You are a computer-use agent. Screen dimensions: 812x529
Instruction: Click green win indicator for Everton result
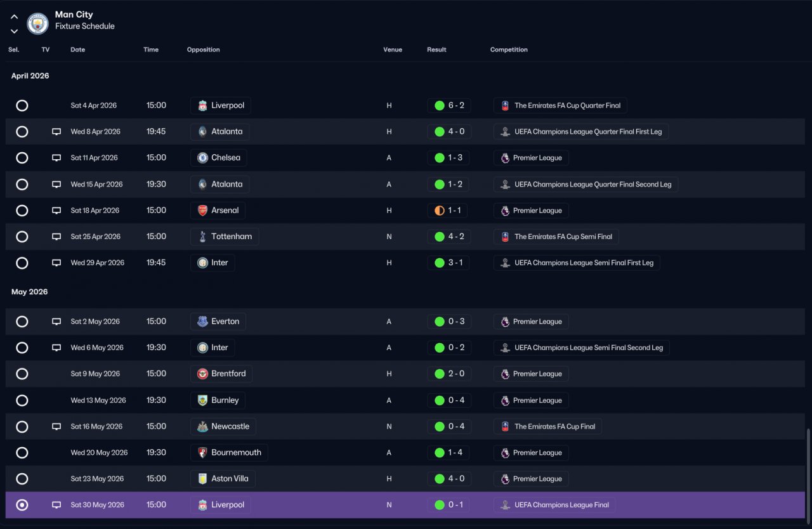tap(439, 322)
